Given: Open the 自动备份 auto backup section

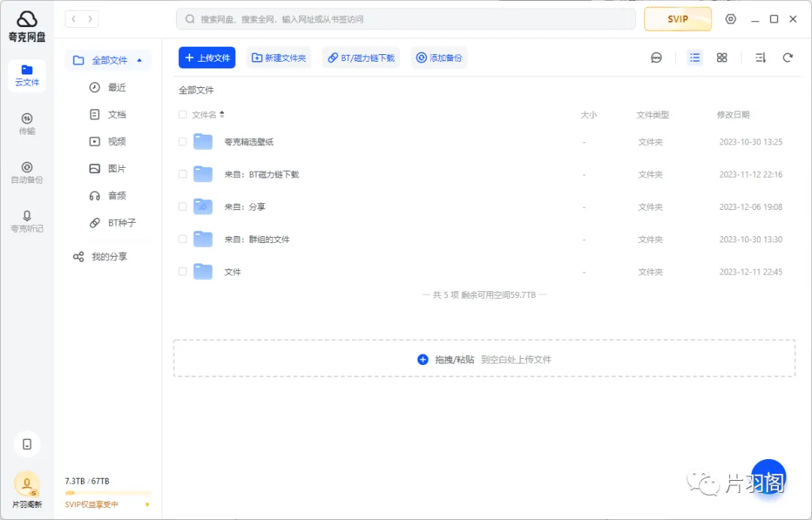Looking at the screenshot, I should (27, 172).
